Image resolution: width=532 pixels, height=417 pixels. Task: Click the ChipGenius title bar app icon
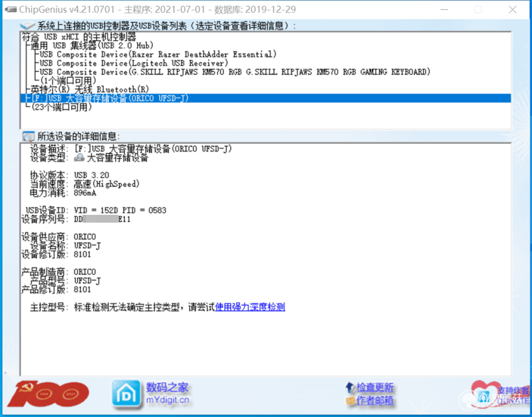[11, 9]
